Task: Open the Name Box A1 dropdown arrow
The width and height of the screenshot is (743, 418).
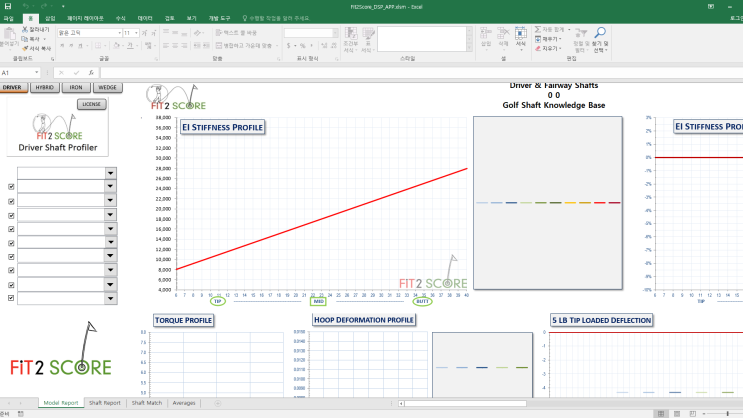Action: (36, 73)
